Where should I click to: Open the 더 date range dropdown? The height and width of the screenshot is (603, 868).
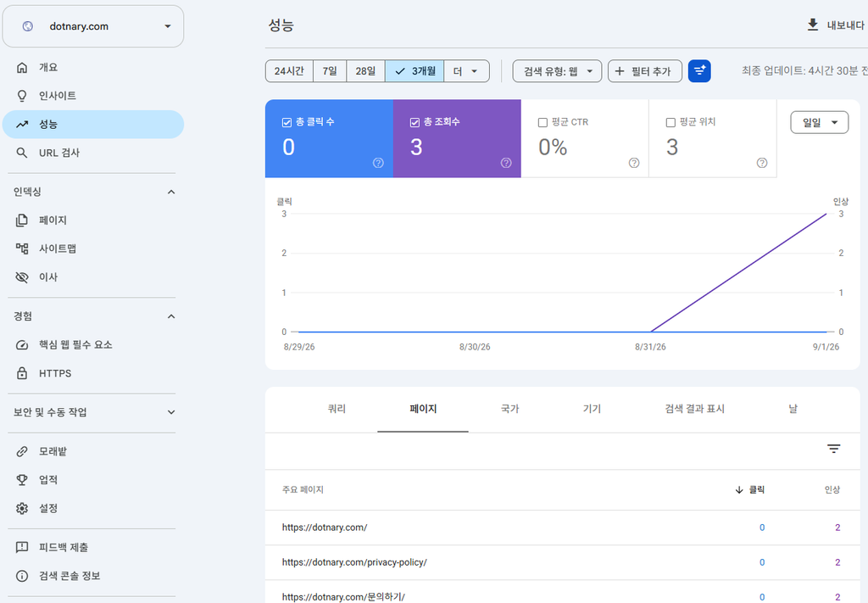pos(467,71)
